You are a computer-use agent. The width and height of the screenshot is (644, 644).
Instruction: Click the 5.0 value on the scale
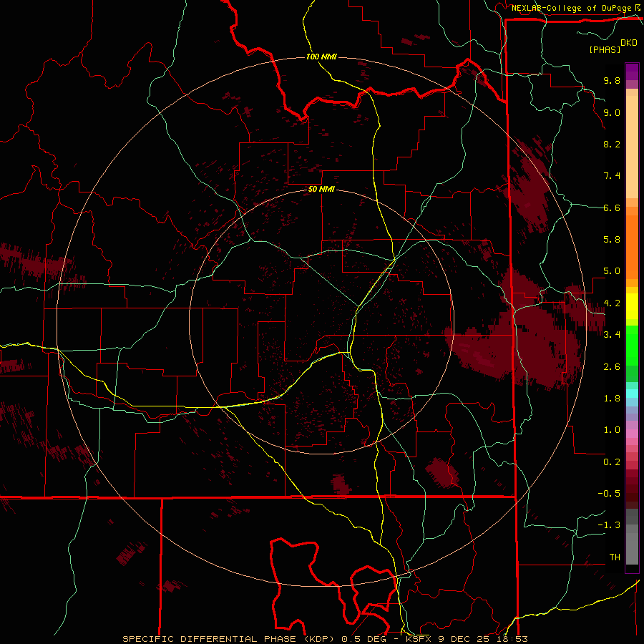(x=612, y=271)
